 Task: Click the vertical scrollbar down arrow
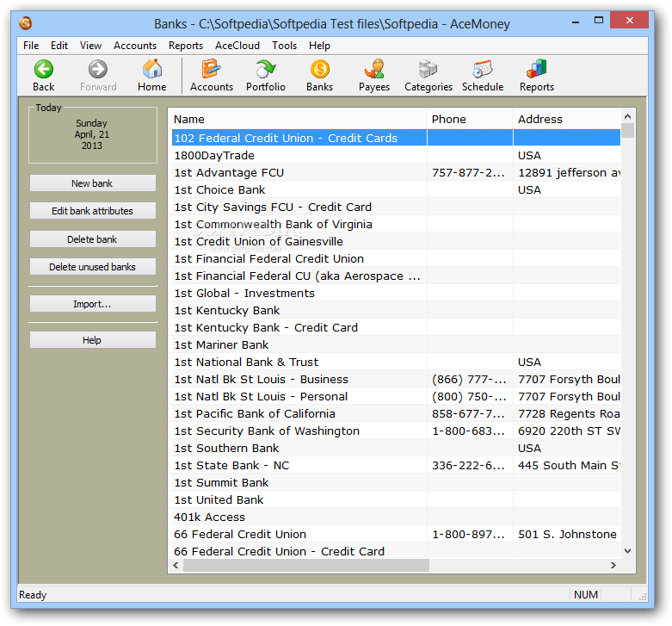627,551
